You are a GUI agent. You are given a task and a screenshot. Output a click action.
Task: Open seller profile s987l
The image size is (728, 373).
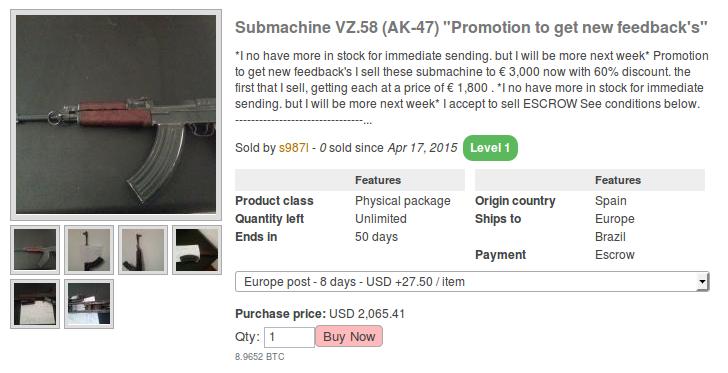coord(293,148)
